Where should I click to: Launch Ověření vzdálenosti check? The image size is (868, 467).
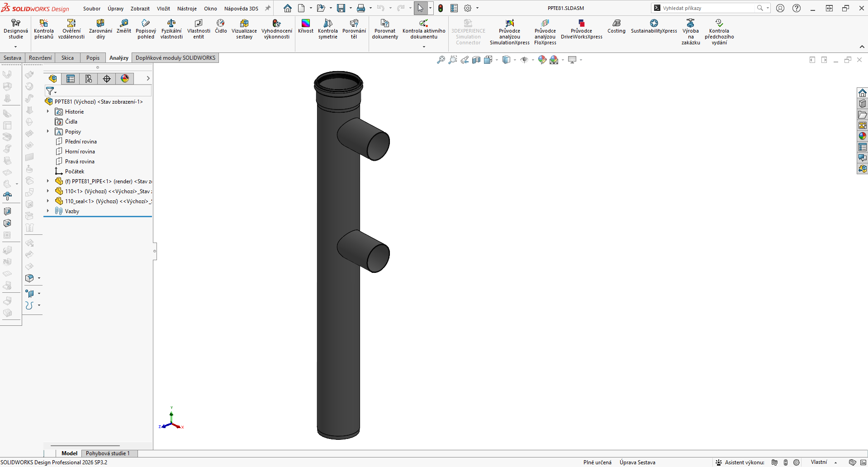click(71, 29)
